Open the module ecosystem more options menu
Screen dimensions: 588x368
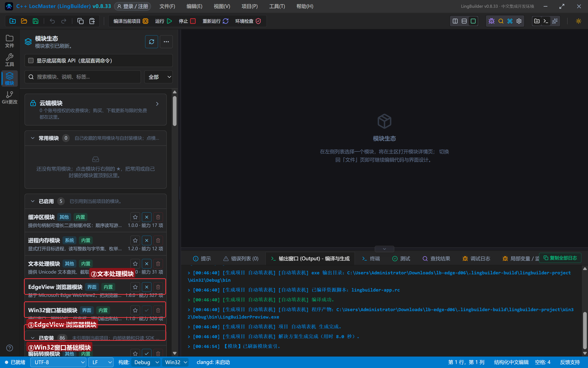point(166,42)
